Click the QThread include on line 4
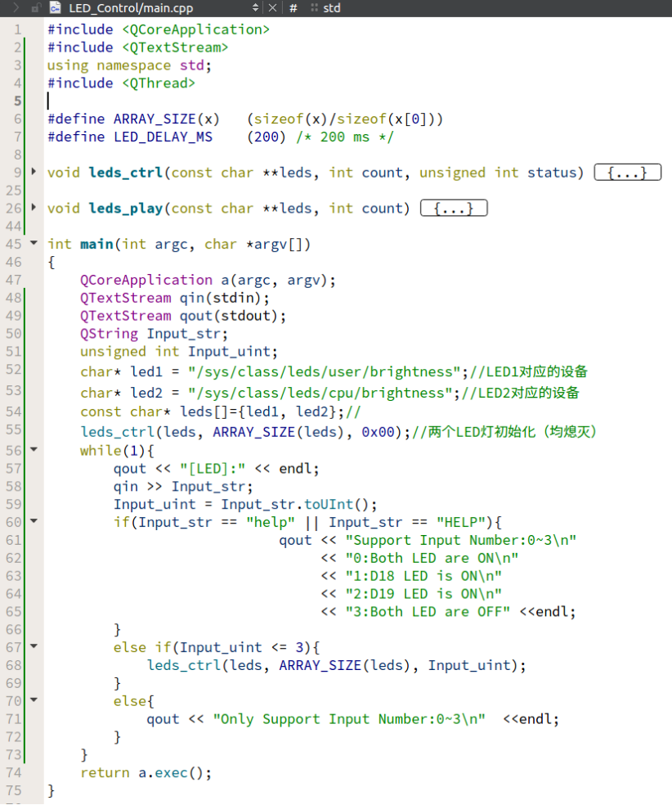The height and width of the screenshot is (805, 672). tap(121, 83)
